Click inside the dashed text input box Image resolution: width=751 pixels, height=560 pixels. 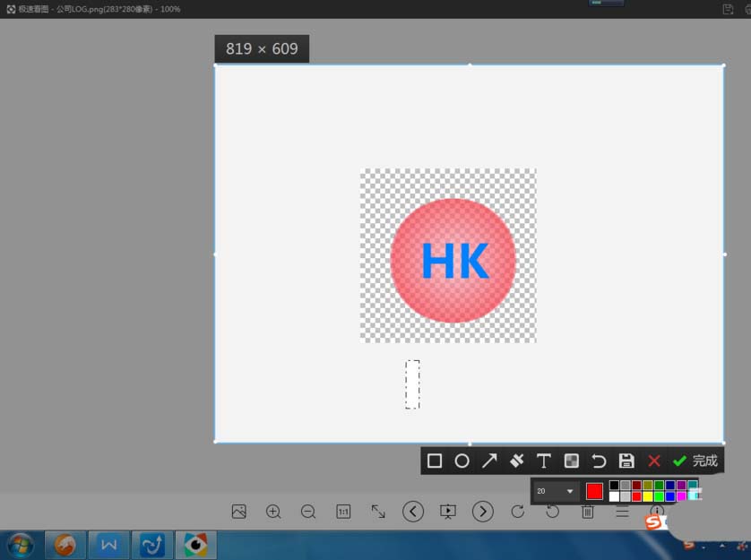click(412, 384)
